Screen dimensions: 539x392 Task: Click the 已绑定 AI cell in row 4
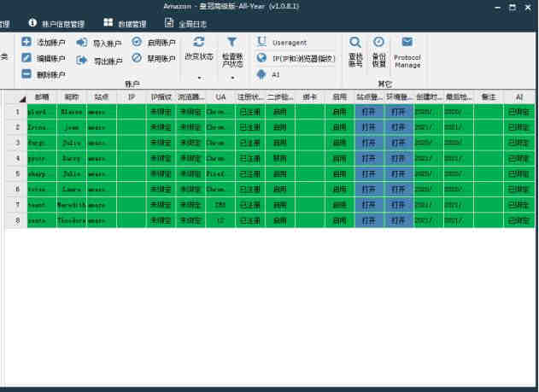pos(519,158)
